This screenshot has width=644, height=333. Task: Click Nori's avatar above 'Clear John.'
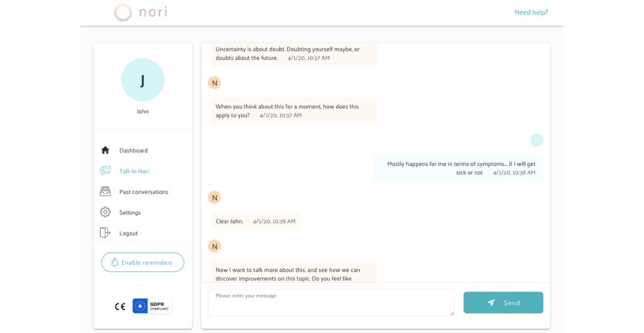(214, 198)
